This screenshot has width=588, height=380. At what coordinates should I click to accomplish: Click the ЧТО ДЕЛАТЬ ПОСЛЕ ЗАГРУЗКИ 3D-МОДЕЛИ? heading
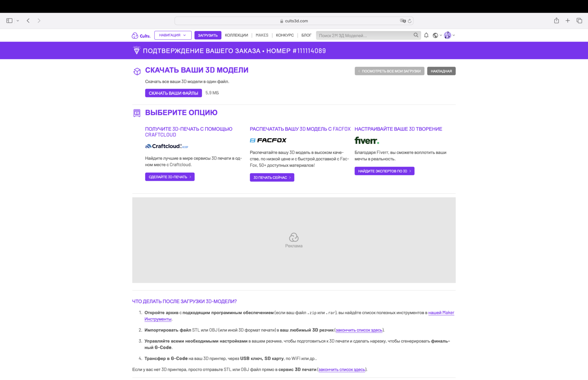click(184, 301)
